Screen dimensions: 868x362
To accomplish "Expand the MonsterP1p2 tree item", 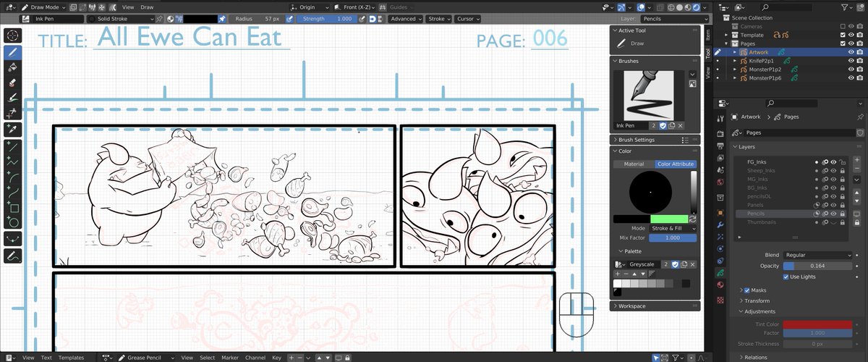I will [735, 70].
